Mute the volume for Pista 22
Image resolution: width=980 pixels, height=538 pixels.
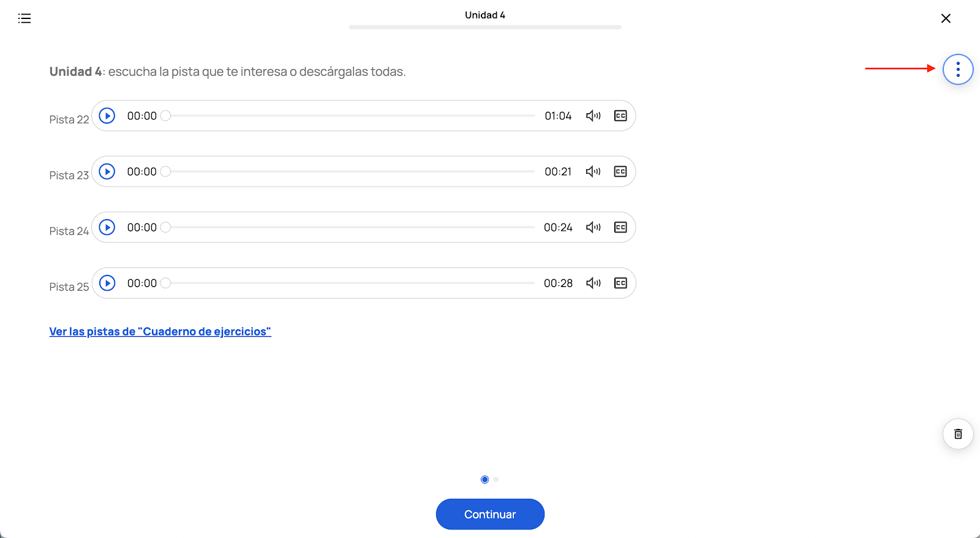coord(593,116)
